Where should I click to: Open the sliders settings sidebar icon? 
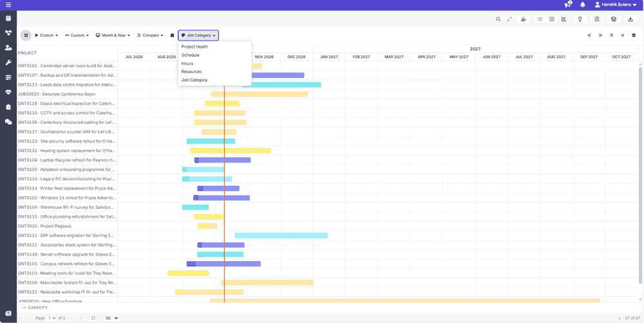pos(8,77)
